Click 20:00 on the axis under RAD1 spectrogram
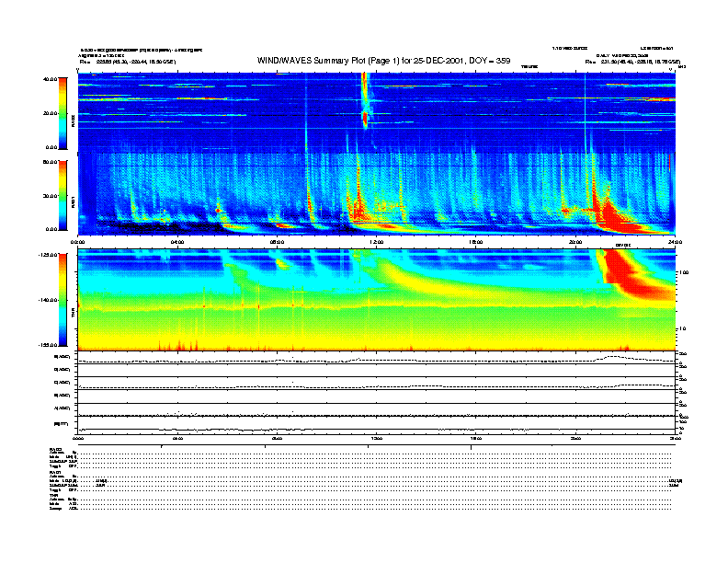The width and height of the screenshot is (728, 563). [x=575, y=242]
